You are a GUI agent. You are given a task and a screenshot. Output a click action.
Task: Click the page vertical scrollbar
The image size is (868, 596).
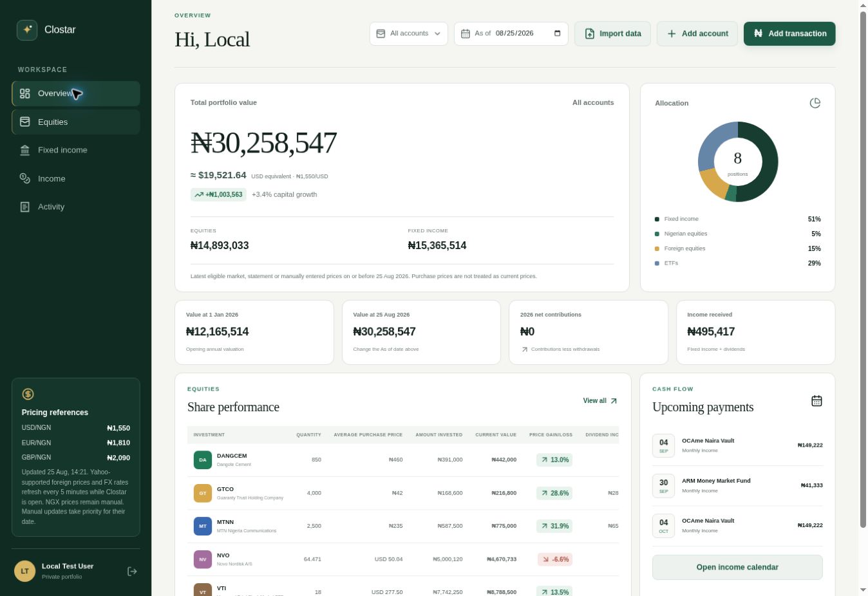pos(863,270)
